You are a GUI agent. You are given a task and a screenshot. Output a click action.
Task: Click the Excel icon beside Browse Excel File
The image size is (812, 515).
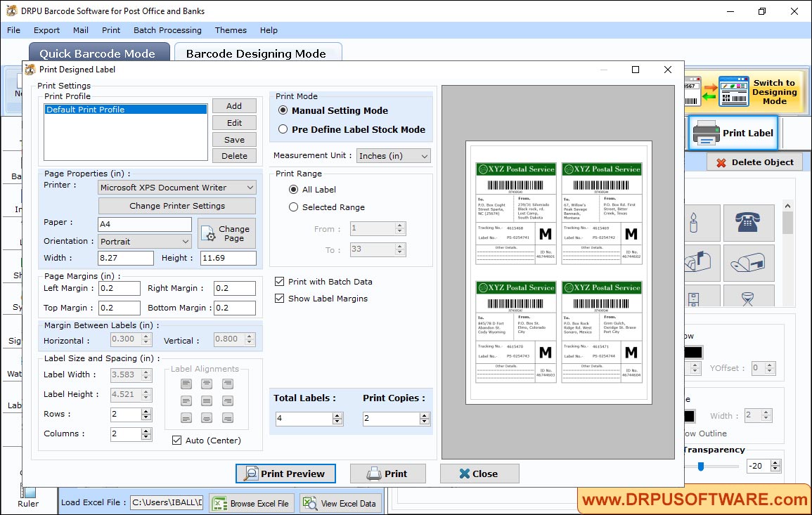point(220,503)
